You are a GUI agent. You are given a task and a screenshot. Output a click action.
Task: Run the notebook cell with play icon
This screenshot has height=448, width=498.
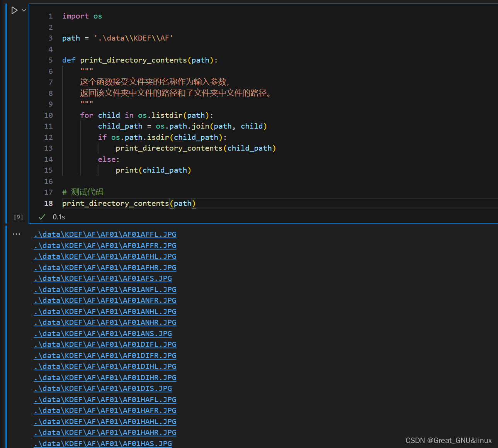point(14,10)
